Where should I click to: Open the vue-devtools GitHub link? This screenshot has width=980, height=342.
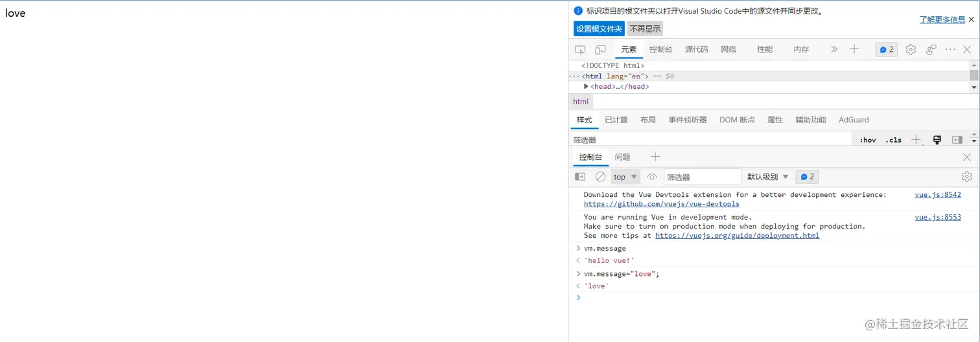(662, 204)
